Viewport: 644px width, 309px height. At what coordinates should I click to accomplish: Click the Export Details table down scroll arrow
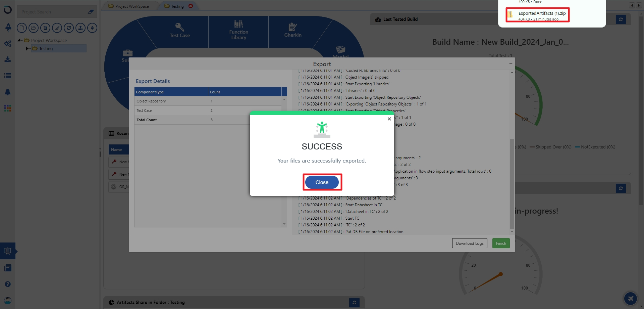(x=284, y=224)
